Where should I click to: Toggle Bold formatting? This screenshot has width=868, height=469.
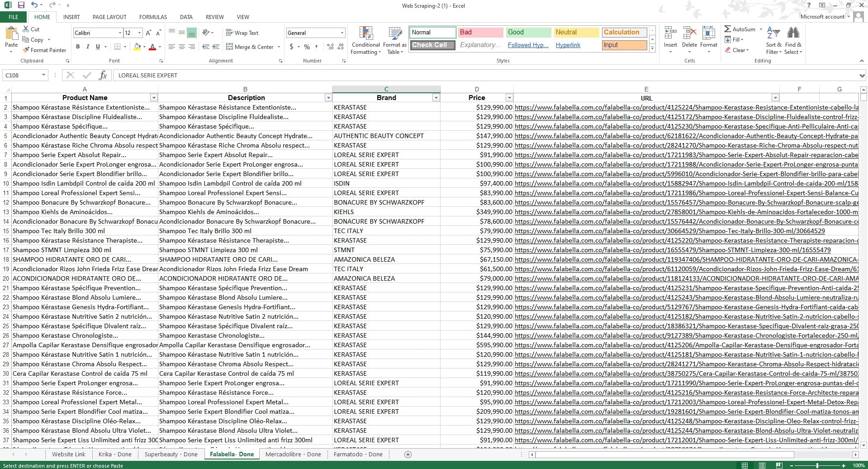coord(78,47)
